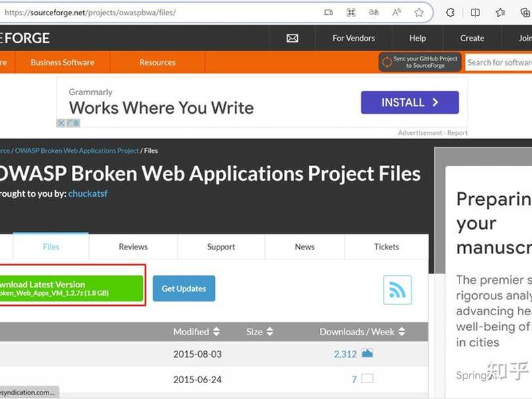The height and width of the screenshot is (399, 532).
Task: Add page to favorites with star icon
Action: tap(419, 13)
